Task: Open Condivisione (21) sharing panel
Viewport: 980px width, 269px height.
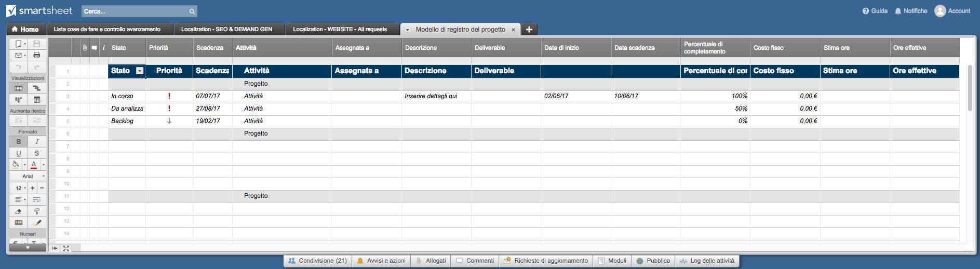Action: click(317, 261)
